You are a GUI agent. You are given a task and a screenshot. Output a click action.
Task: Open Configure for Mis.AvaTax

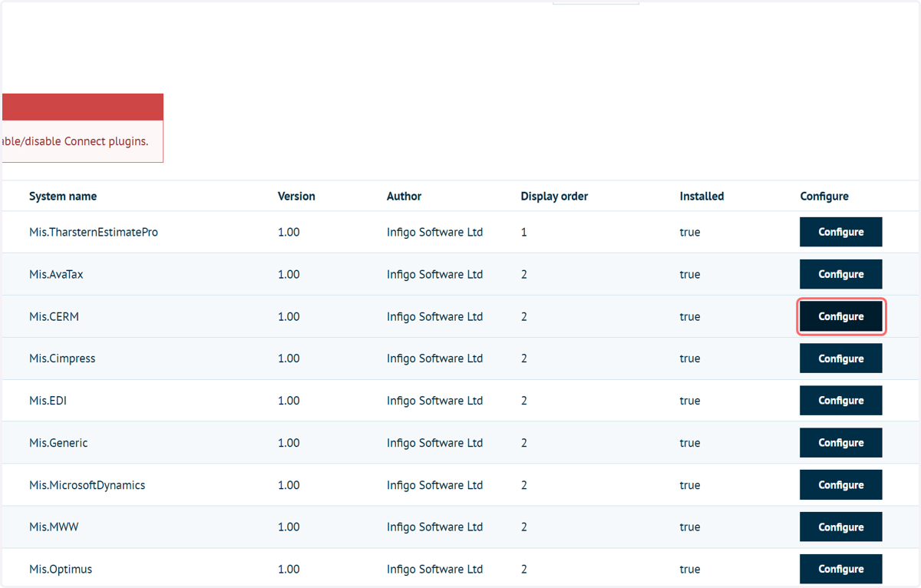click(x=840, y=274)
